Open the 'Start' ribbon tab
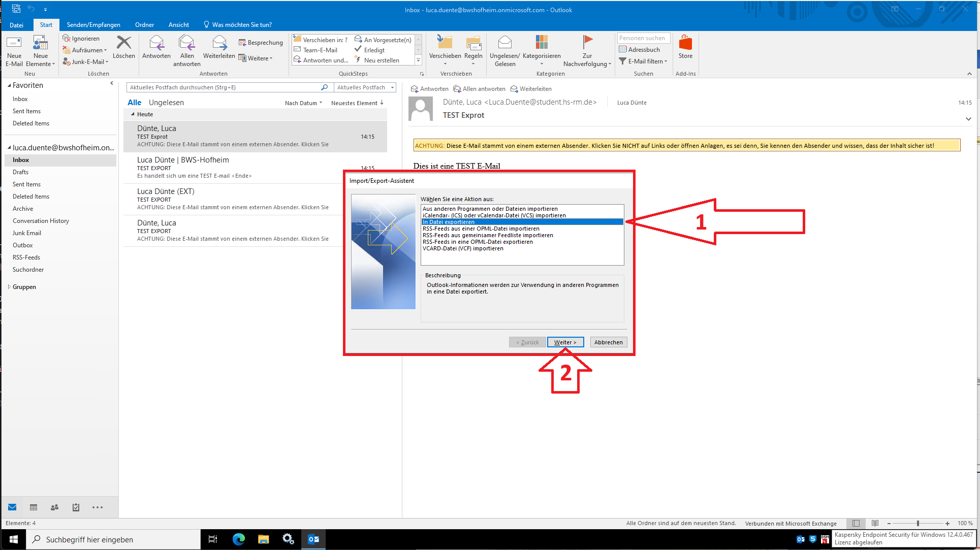980x550 pixels. click(x=46, y=25)
